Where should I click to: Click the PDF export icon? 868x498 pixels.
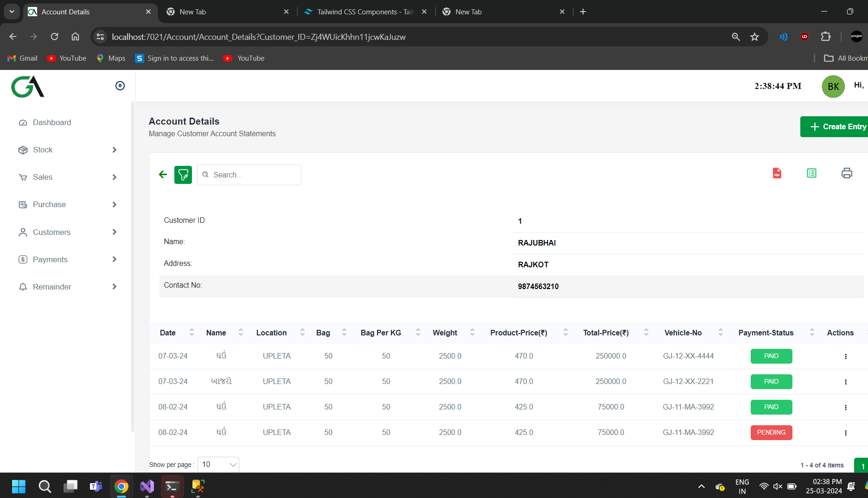[x=777, y=173]
